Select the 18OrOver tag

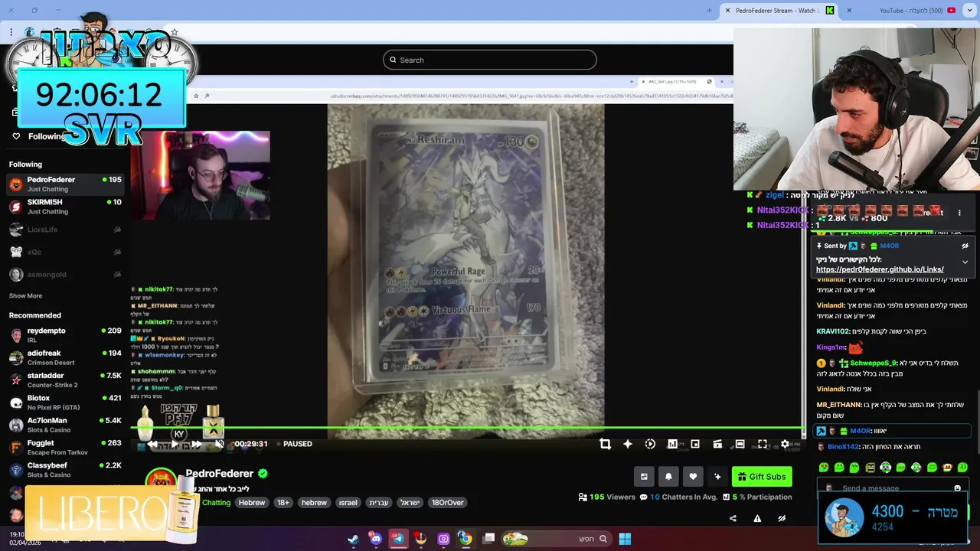coord(448,503)
